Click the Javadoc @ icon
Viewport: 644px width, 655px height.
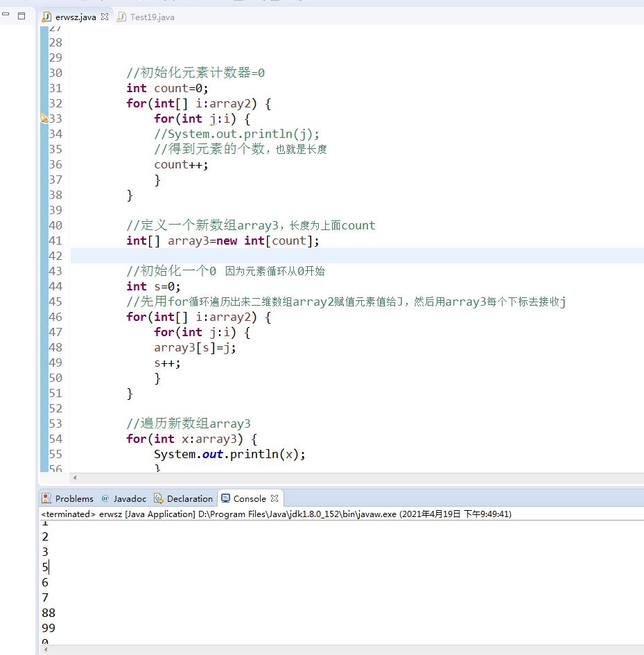tap(105, 498)
